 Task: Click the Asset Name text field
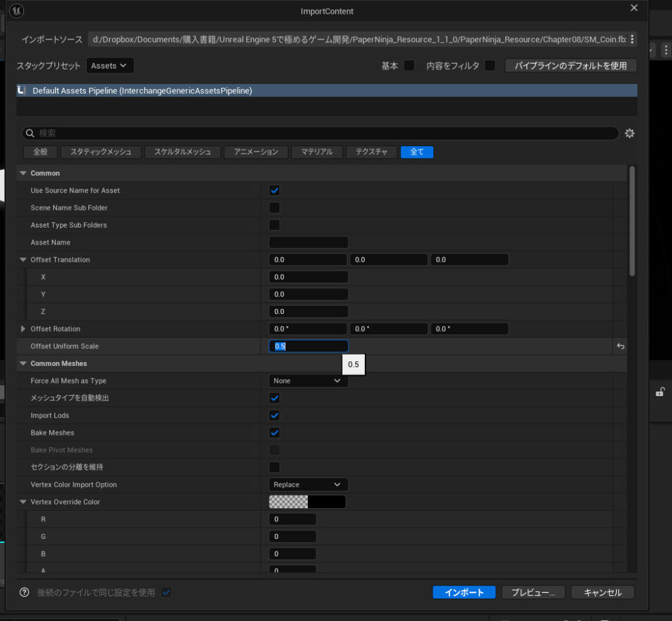point(308,243)
